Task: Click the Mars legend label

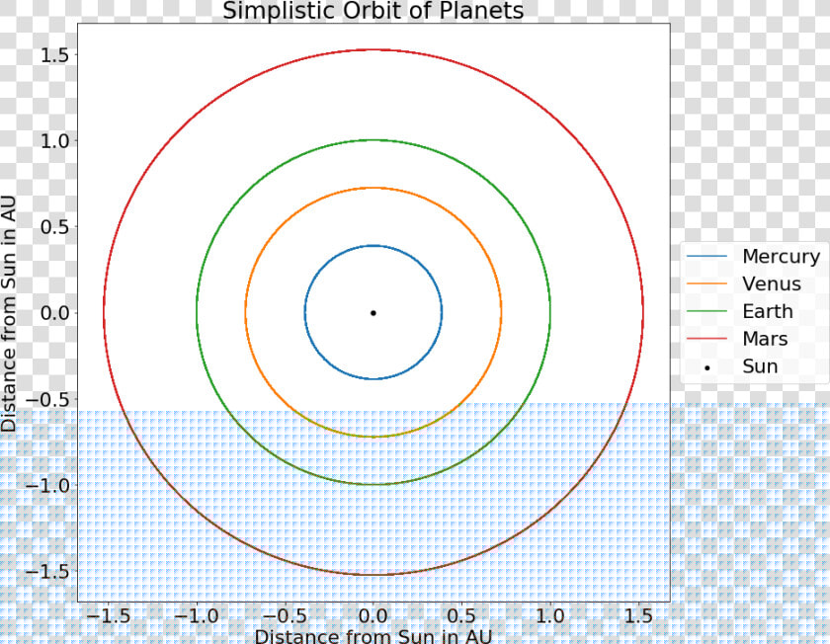Action: click(x=765, y=339)
